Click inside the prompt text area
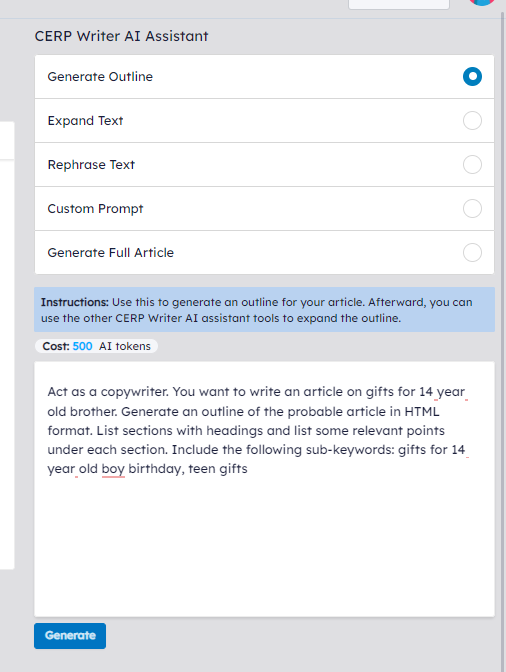Viewport: 506px width, 672px height. 264,489
